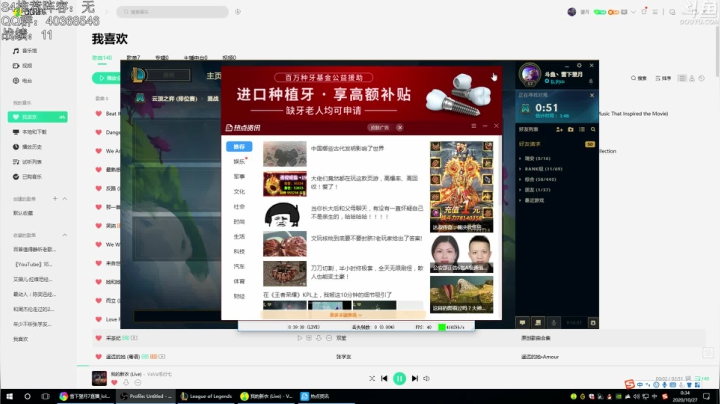Unlike the song starting with 'Beat'
This screenshot has width=720, height=404.
click(x=98, y=113)
